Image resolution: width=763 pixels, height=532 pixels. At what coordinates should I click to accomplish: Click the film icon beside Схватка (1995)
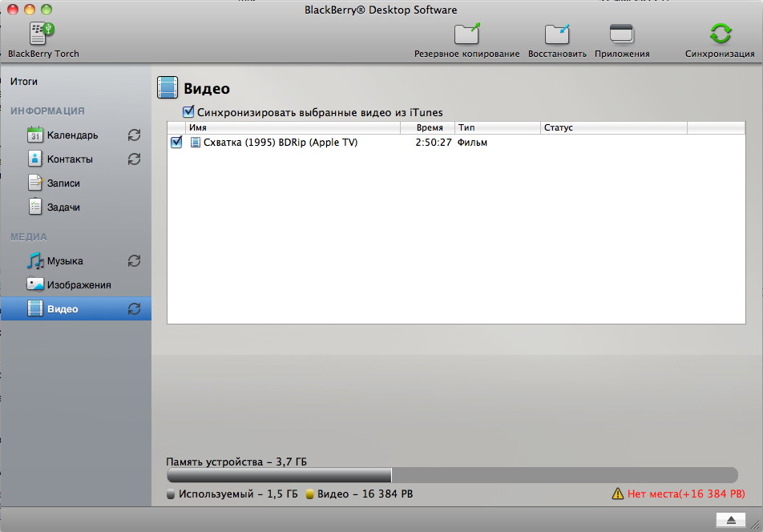pos(195,143)
